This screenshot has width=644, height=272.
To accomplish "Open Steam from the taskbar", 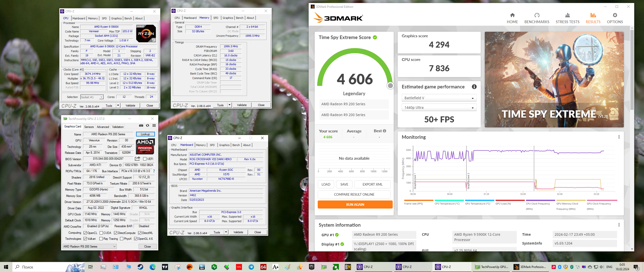I will point(140,267).
